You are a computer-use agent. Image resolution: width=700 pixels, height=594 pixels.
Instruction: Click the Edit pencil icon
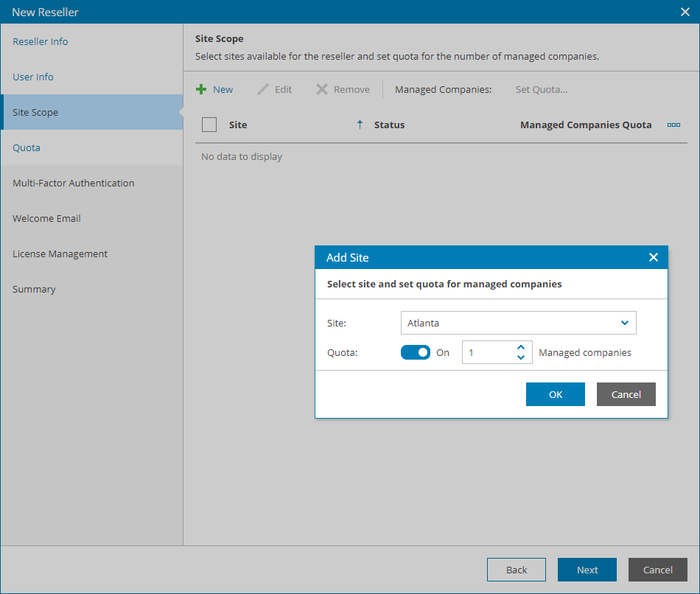263,89
